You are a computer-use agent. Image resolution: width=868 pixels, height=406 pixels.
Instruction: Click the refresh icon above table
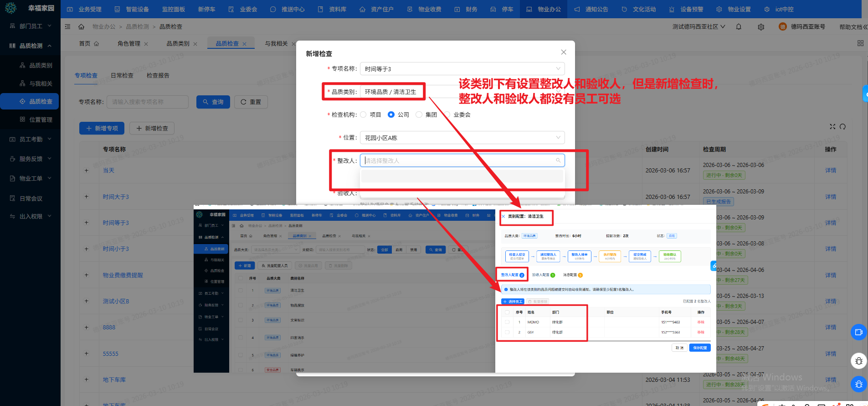click(842, 127)
